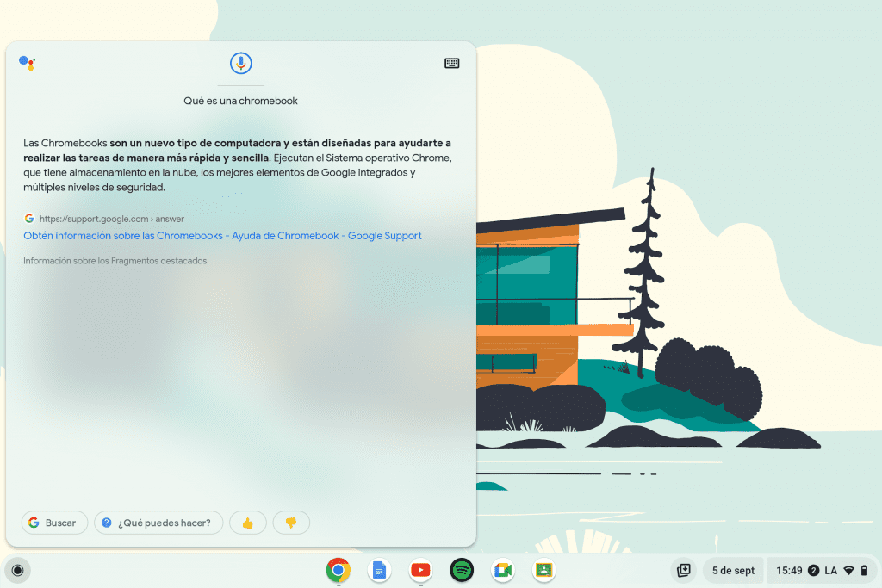Click the ¿Qué puedes hacer? chip
Viewport: 882px width, 588px height.
coord(158,523)
